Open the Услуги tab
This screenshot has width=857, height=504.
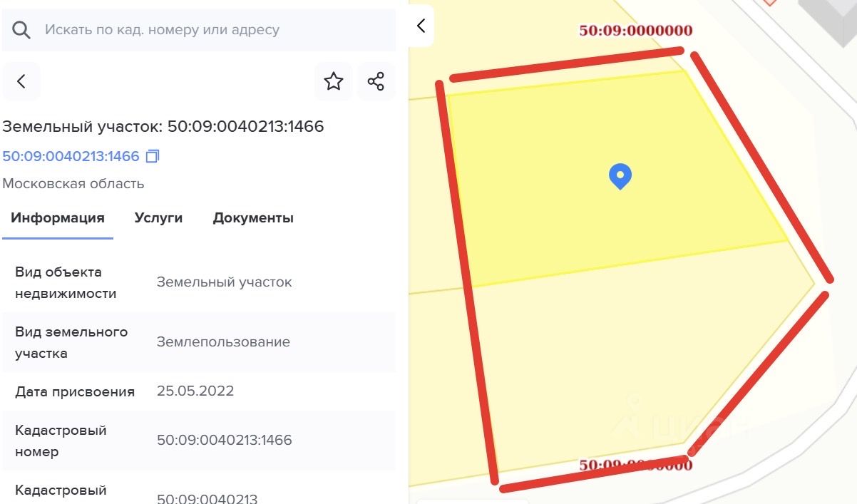coord(158,218)
